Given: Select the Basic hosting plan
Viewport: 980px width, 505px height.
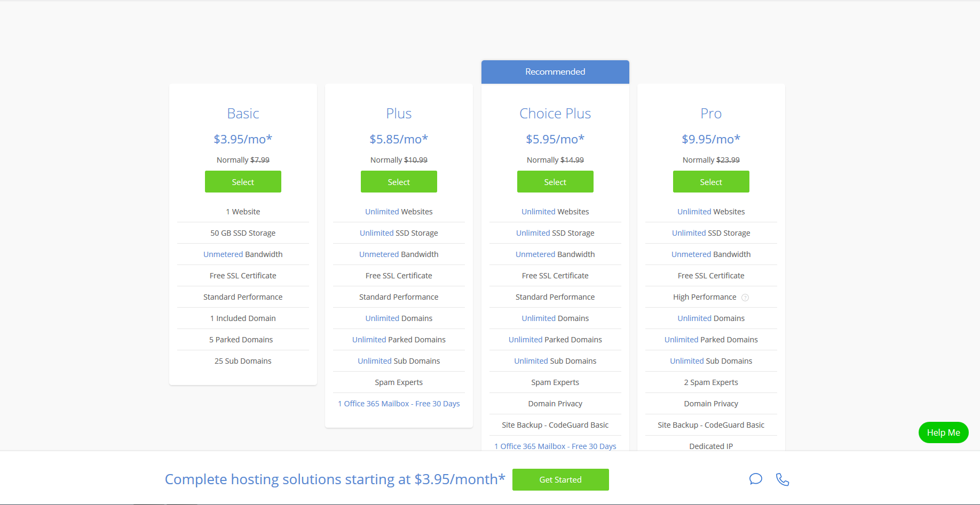Looking at the screenshot, I should pyautogui.click(x=243, y=182).
